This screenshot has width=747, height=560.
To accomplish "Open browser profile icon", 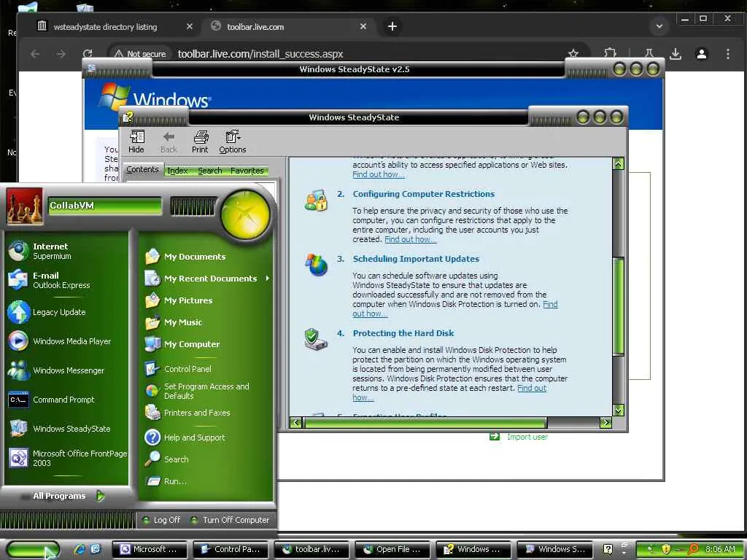I will [x=701, y=54].
